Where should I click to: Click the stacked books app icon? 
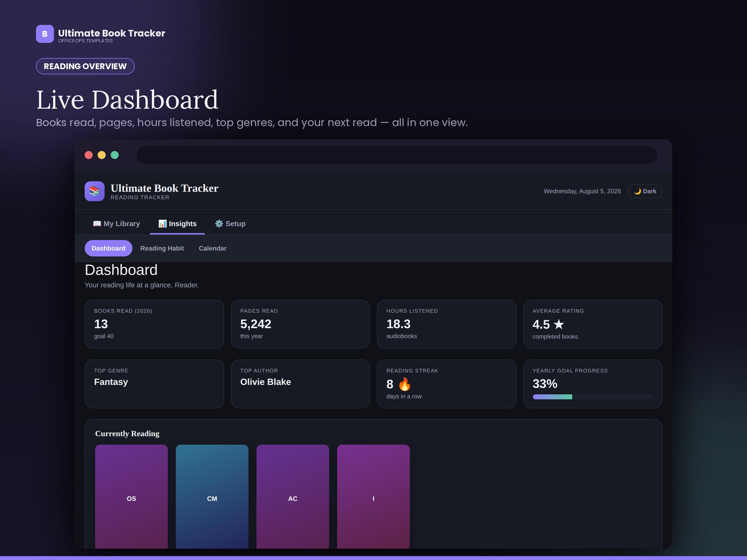[x=95, y=191]
